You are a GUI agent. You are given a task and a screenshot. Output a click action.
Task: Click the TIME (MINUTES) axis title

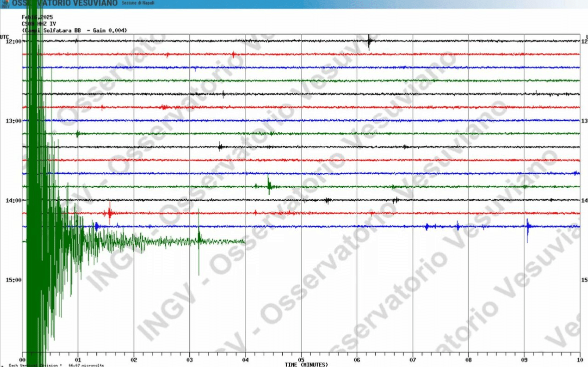pyautogui.click(x=306, y=365)
